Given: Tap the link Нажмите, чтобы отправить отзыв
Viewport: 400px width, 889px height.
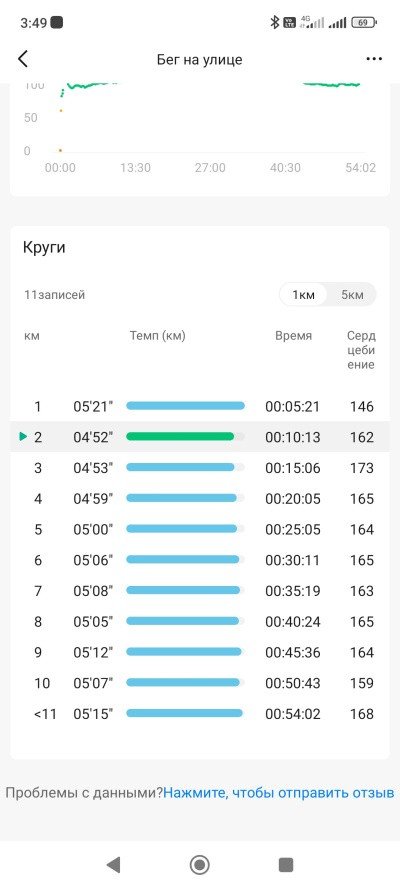Looking at the screenshot, I should [x=279, y=793].
